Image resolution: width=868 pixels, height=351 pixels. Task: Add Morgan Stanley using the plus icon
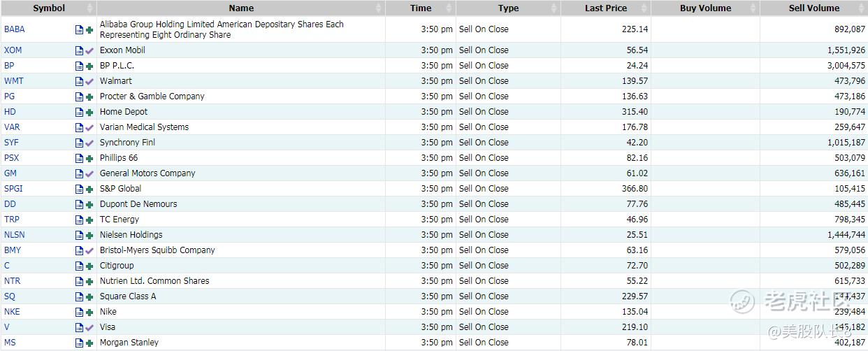pyautogui.click(x=89, y=343)
